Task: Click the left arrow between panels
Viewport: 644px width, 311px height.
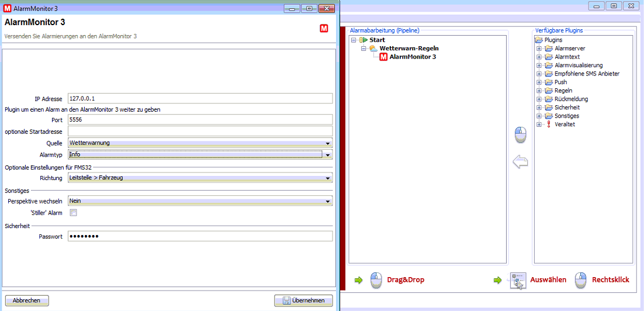Action: click(520, 163)
